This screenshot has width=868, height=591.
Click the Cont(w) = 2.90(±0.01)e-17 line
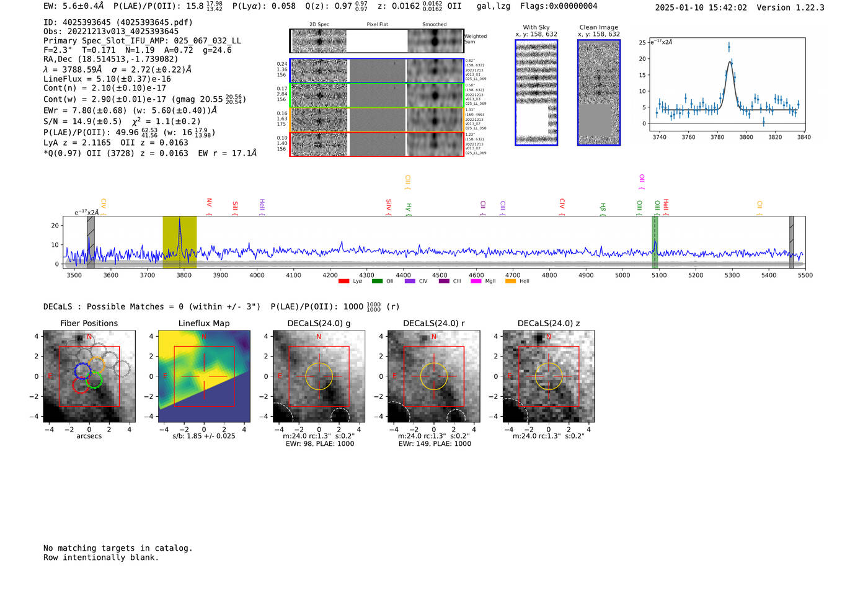144,99
